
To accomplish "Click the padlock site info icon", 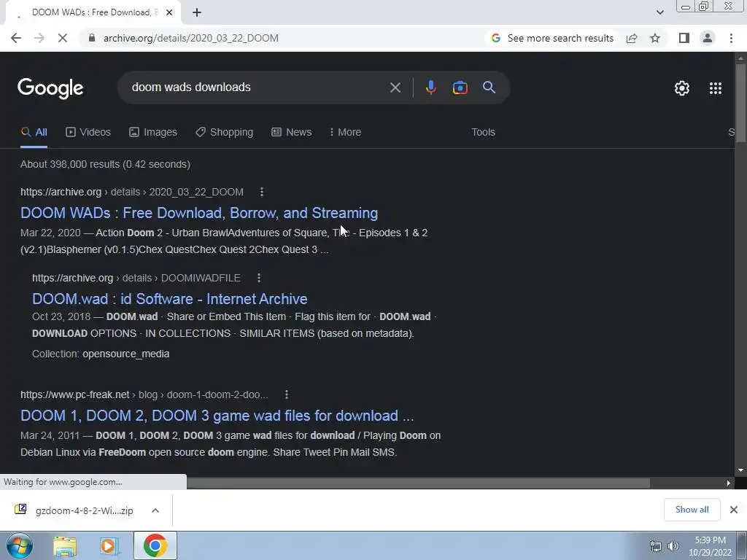I will [x=92, y=38].
